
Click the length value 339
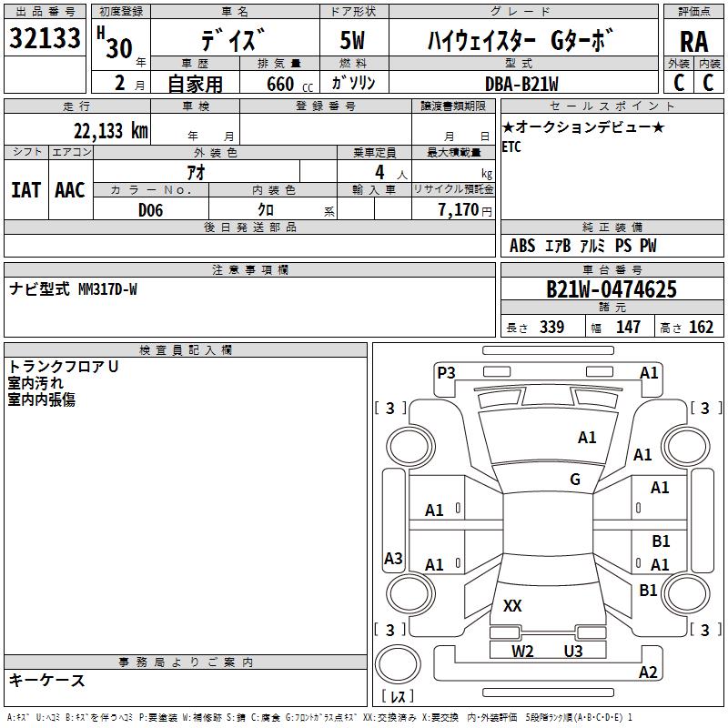(551, 327)
